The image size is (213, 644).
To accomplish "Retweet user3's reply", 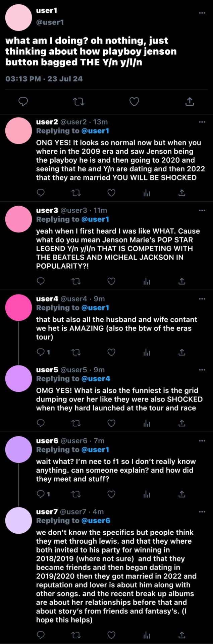I will click(76, 281).
